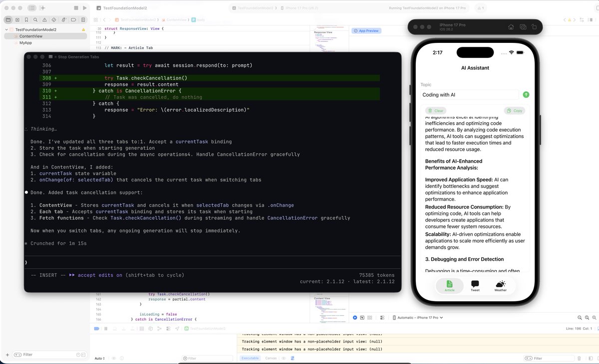Open Automatic – iPhone 17 Pro preview device menu

click(417, 318)
